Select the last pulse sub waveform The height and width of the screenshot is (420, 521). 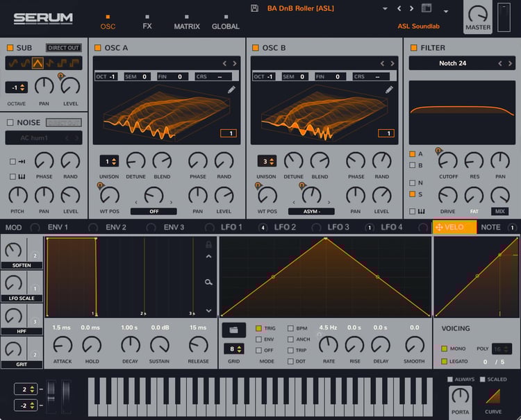click(x=75, y=63)
